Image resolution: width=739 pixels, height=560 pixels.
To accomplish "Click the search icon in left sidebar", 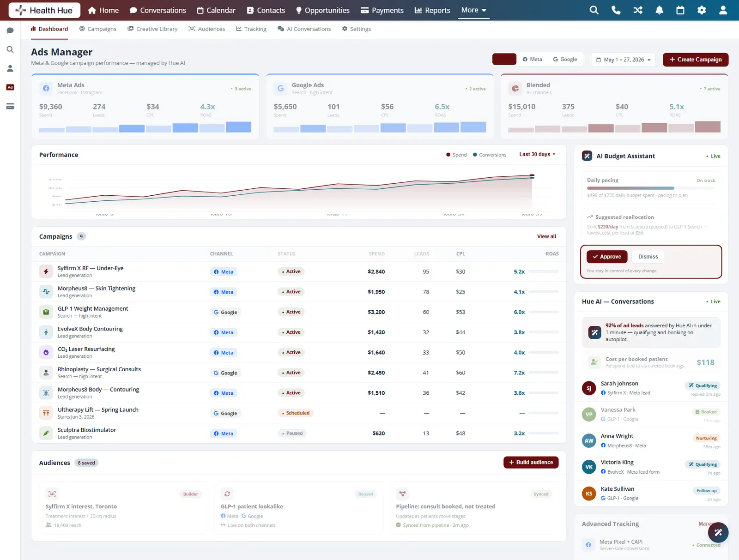I will click(x=10, y=49).
